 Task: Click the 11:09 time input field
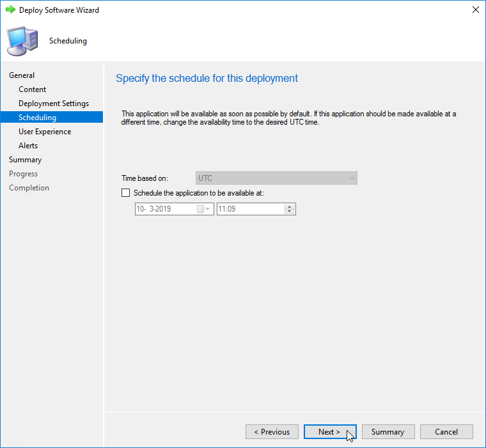[x=249, y=209]
